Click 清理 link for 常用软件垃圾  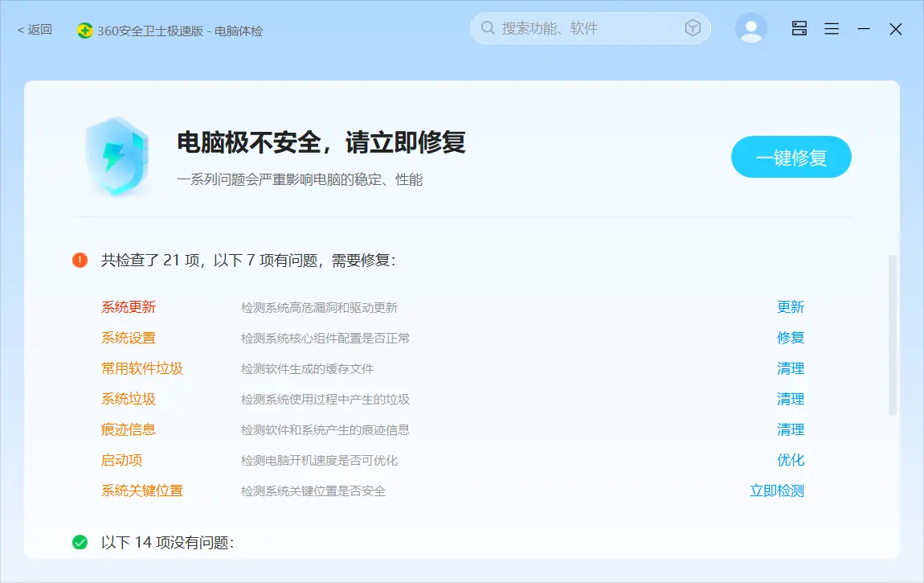[x=791, y=368]
